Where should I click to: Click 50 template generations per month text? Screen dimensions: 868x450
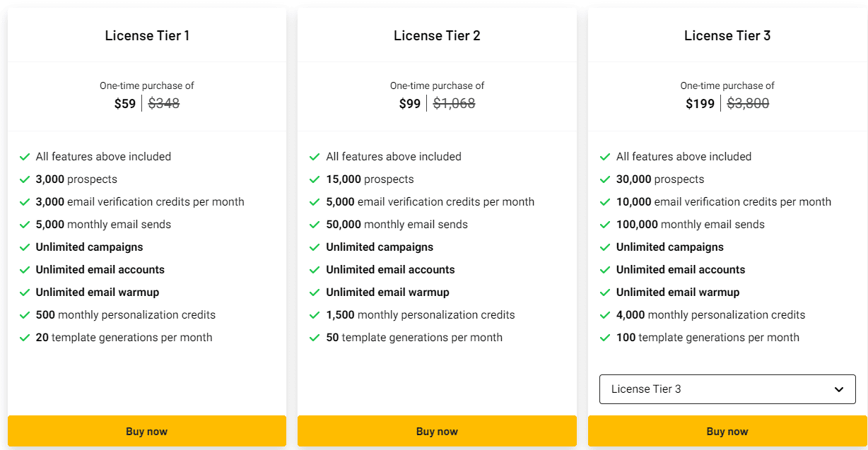click(x=414, y=338)
